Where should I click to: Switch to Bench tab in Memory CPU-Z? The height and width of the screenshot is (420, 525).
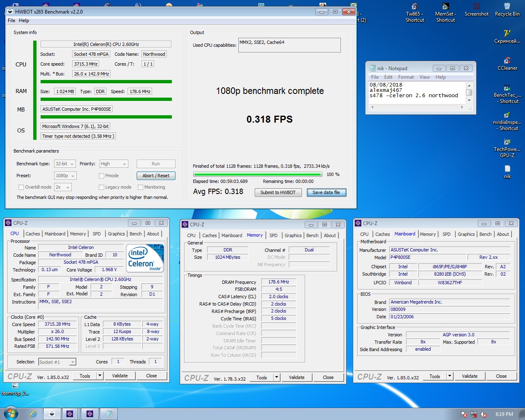pyautogui.click(x=312, y=235)
